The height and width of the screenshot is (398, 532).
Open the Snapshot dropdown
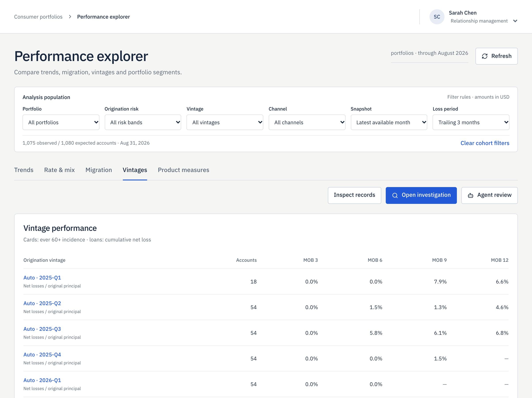(389, 122)
